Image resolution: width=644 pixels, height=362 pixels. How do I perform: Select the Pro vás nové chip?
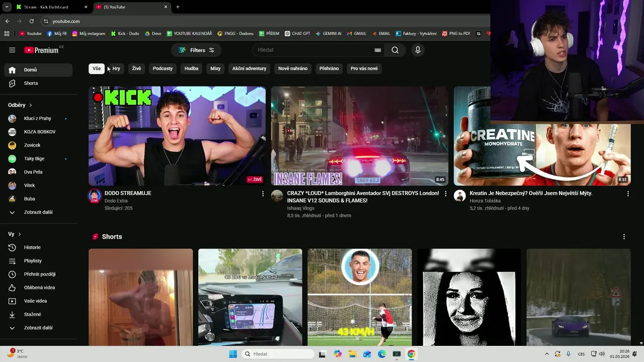pyautogui.click(x=364, y=68)
